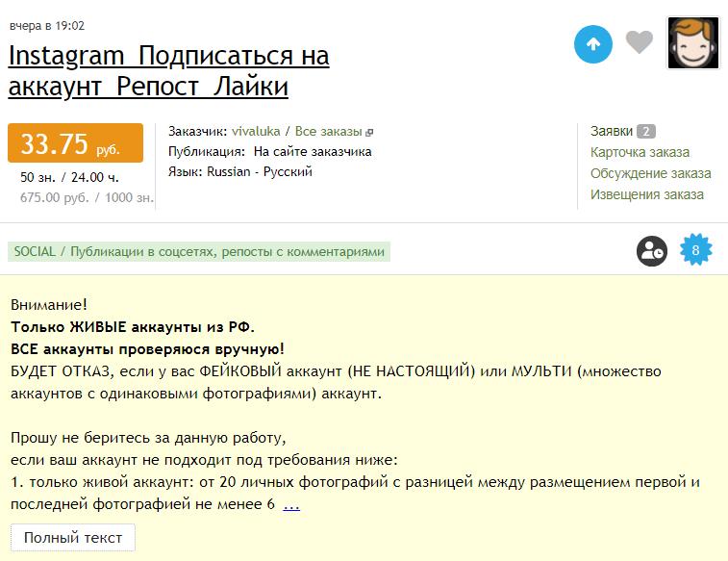Select SOCIAL category tag link
The height and width of the screenshot is (561, 728).
[x=199, y=252]
